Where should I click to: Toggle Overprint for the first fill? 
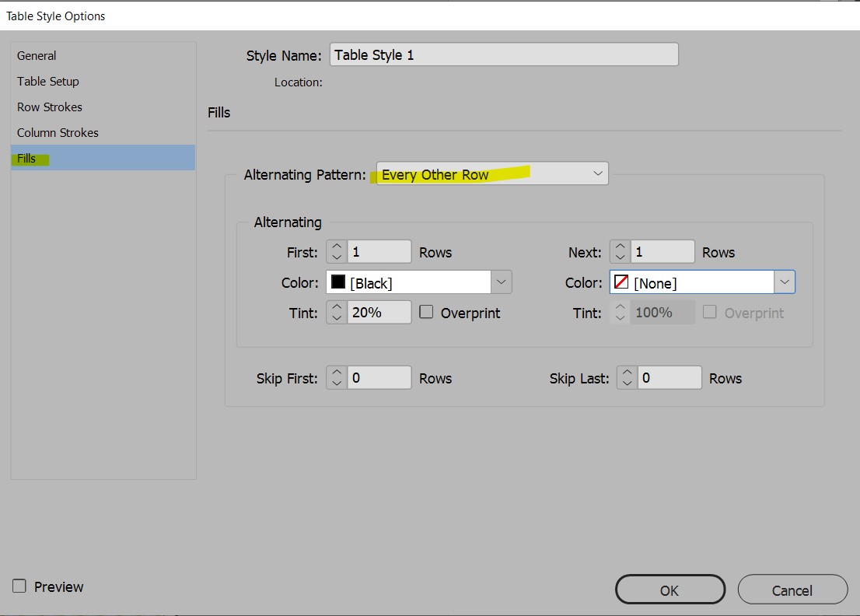[426, 313]
